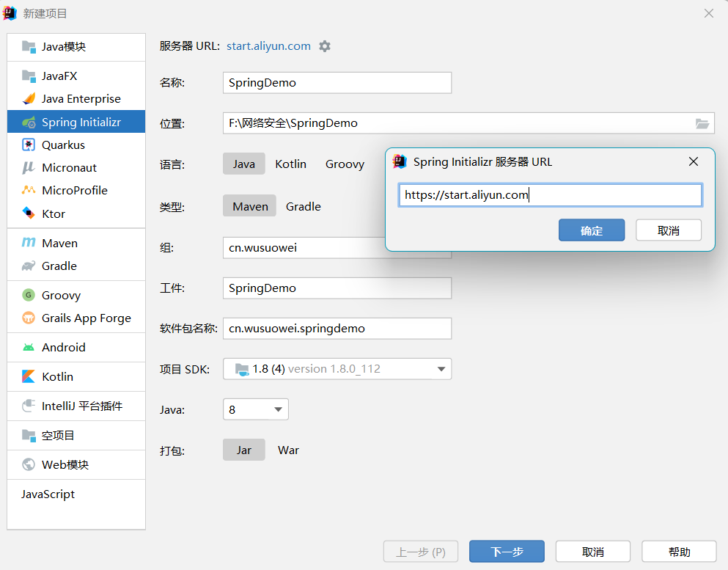Click the IntelliJ 平台插件 plug icon
This screenshot has width=728, height=570.
[x=29, y=406]
